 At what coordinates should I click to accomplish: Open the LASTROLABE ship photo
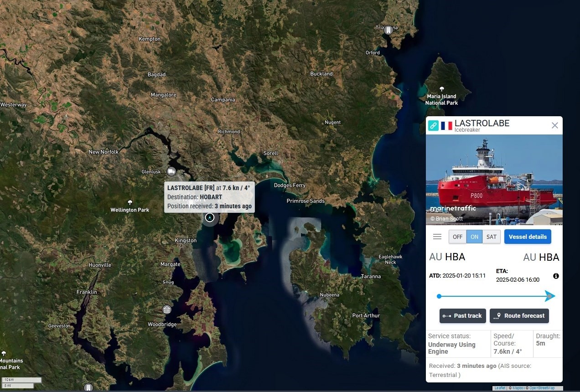494,180
